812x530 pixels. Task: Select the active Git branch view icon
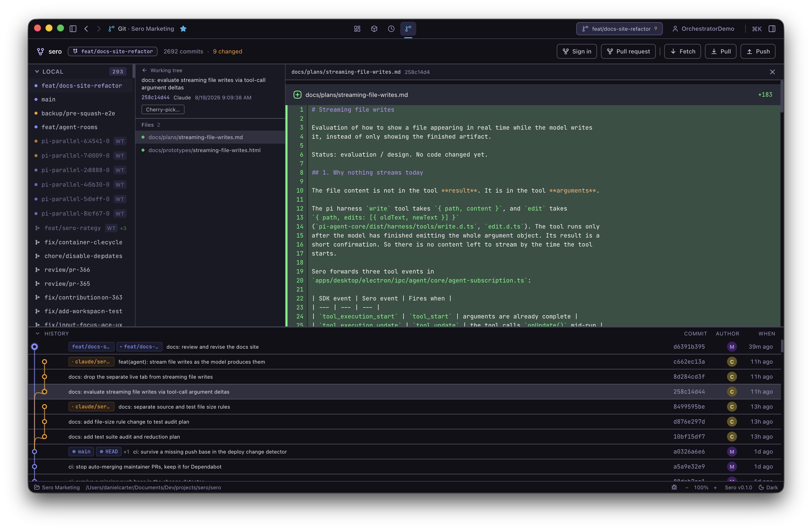coord(408,29)
